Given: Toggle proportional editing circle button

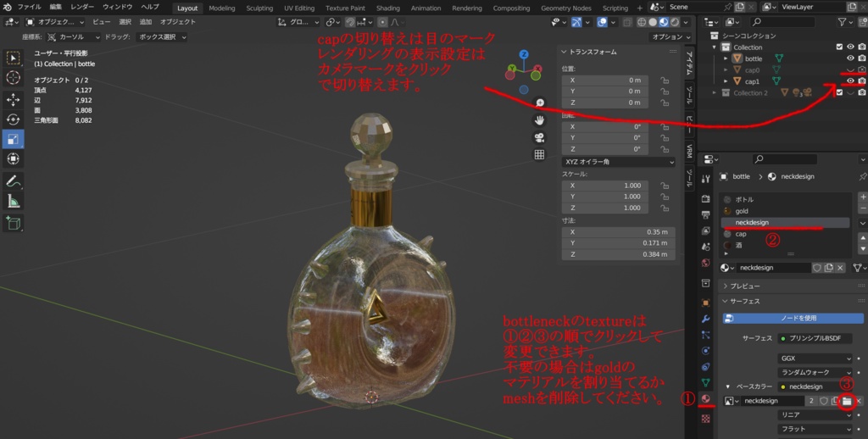Looking at the screenshot, I should (382, 22).
